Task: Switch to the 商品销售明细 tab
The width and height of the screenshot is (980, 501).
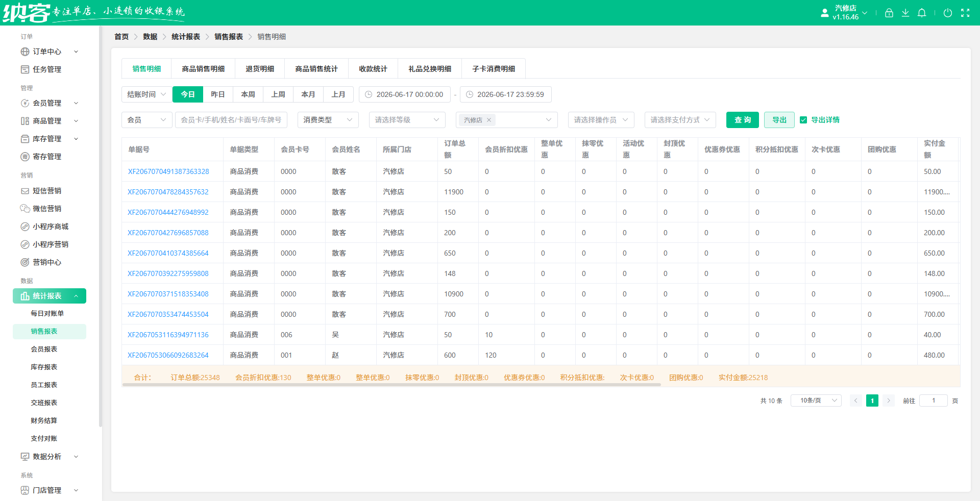Action: tap(203, 69)
